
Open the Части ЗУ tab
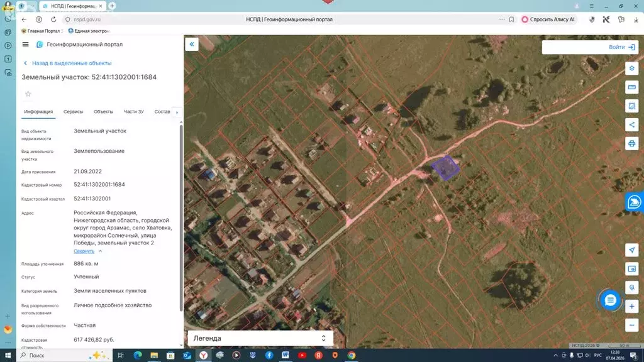coord(133,112)
